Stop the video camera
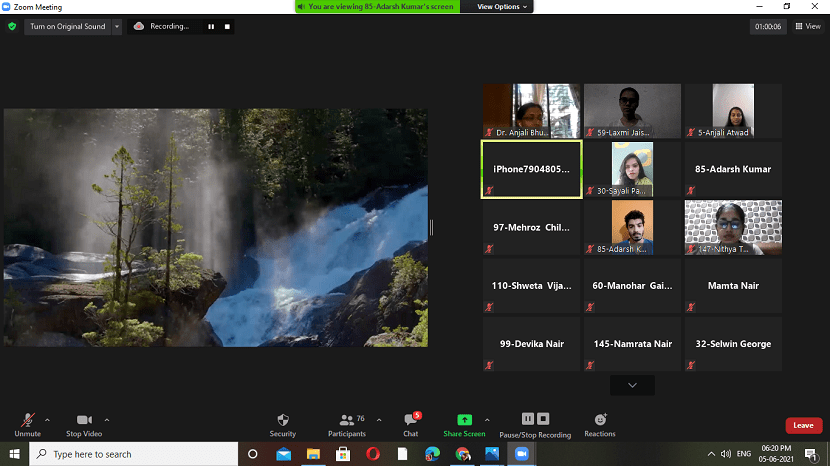830x466 pixels. click(85, 421)
